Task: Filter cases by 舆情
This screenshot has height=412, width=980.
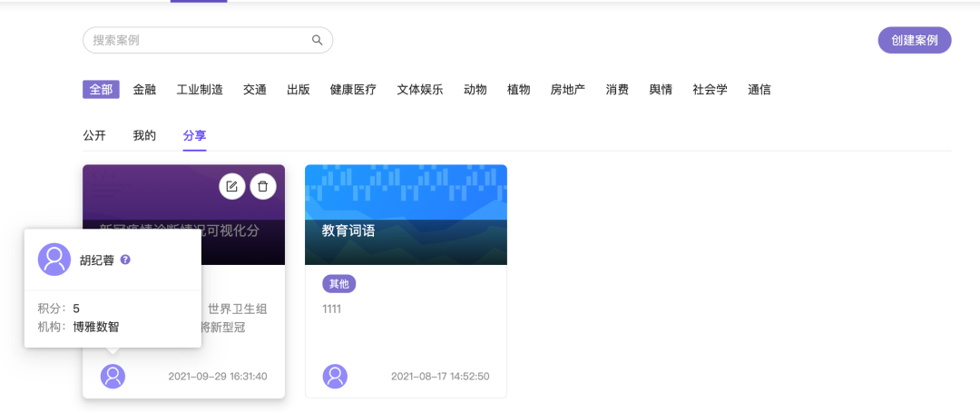Action: [x=661, y=90]
